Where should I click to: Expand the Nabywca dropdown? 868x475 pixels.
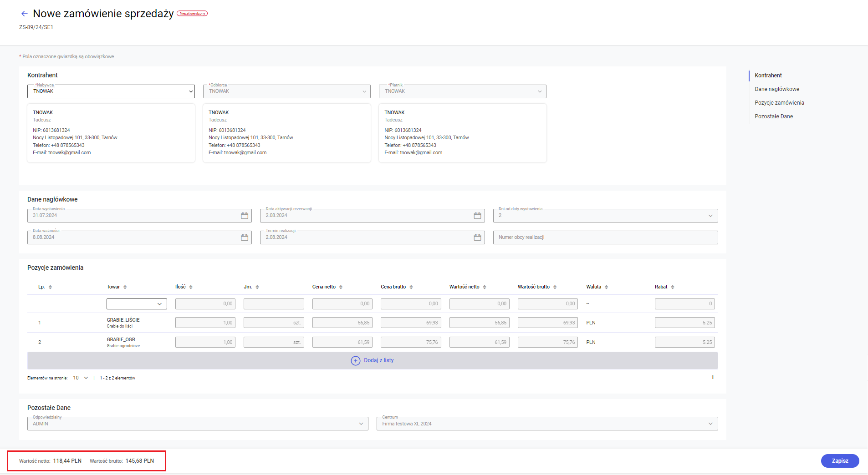click(x=111, y=91)
